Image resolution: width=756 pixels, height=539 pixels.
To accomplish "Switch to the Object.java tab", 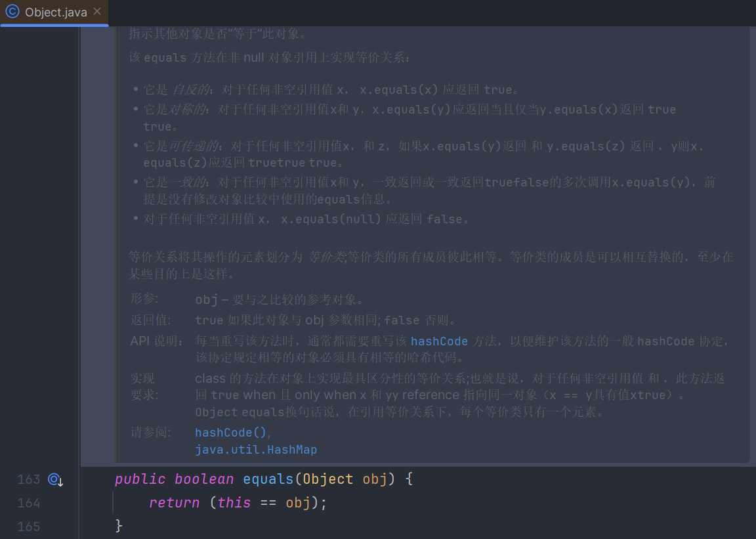I will pos(56,12).
